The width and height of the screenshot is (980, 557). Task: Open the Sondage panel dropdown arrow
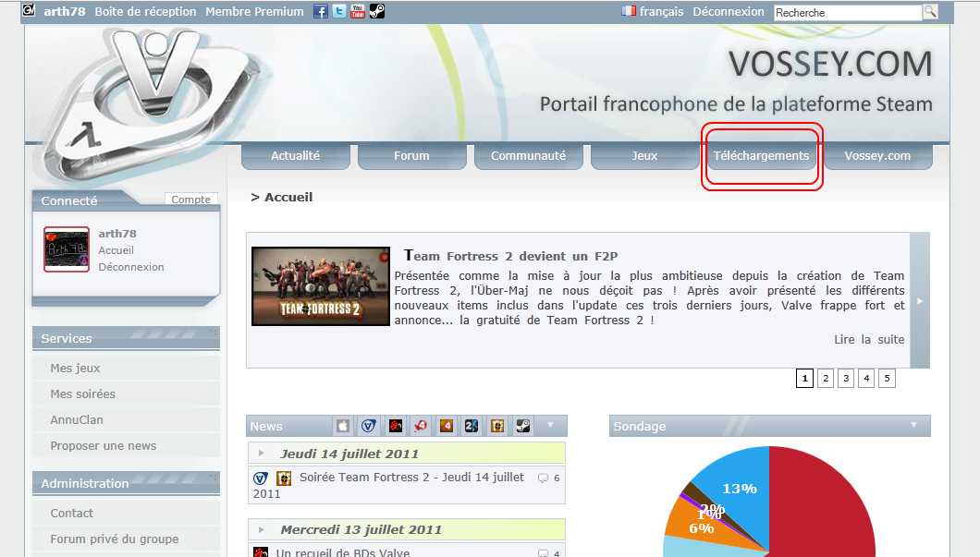[x=913, y=425]
